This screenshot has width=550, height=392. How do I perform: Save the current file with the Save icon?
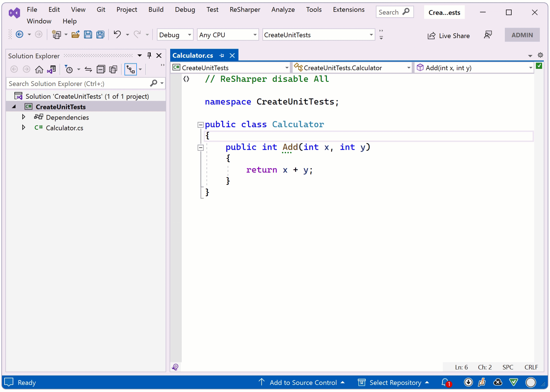(x=88, y=35)
